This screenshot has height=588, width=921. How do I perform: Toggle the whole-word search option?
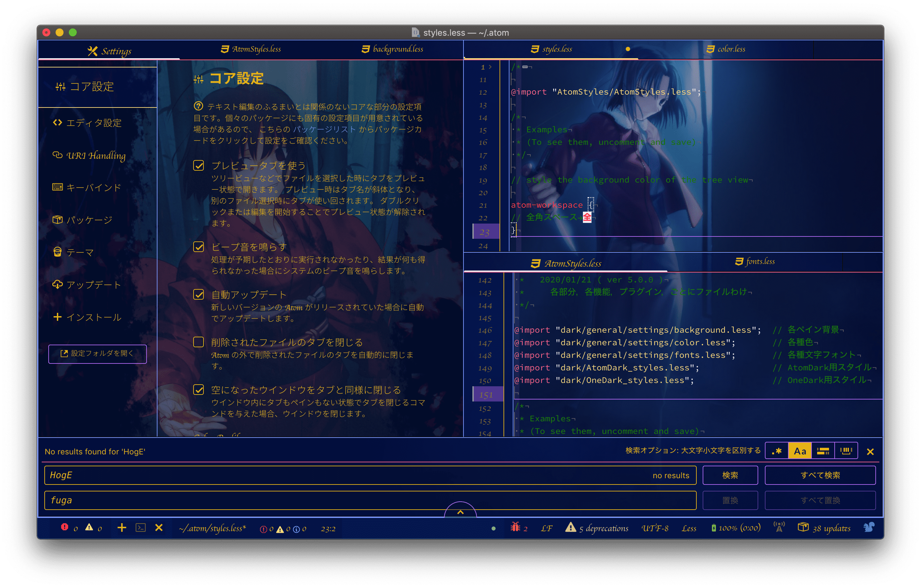[x=846, y=451]
